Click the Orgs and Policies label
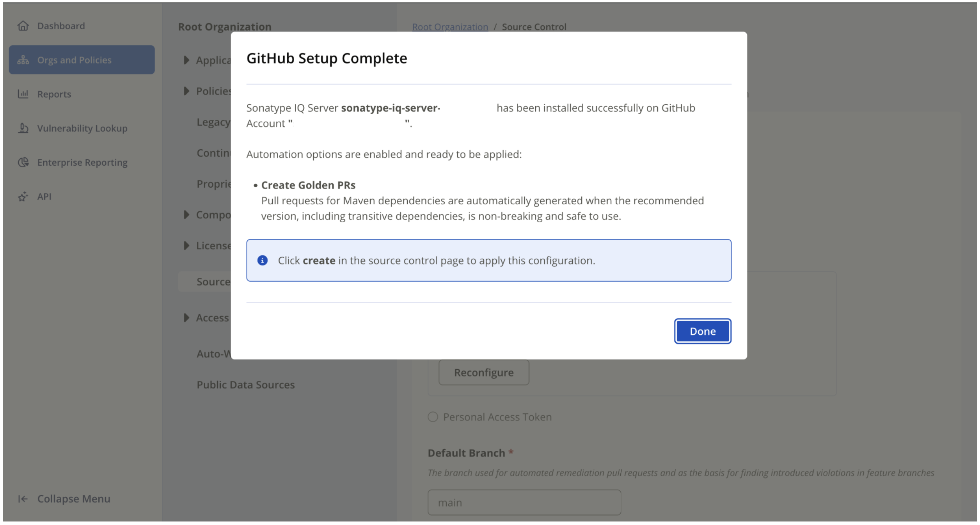 point(75,60)
